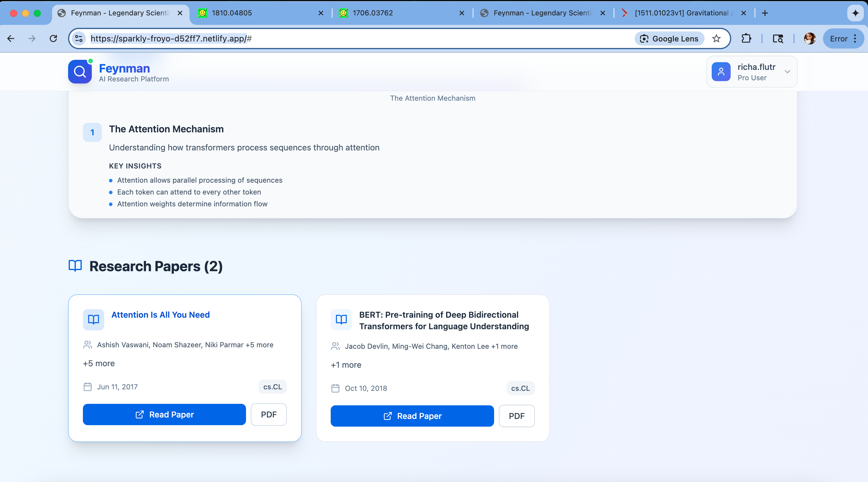Open site information icon in address bar

pos(79,39)
